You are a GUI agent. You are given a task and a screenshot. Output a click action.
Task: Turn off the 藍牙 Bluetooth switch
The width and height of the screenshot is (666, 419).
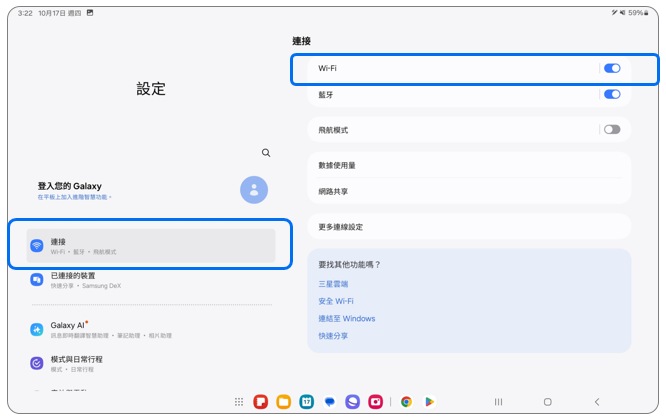point(612,94)
